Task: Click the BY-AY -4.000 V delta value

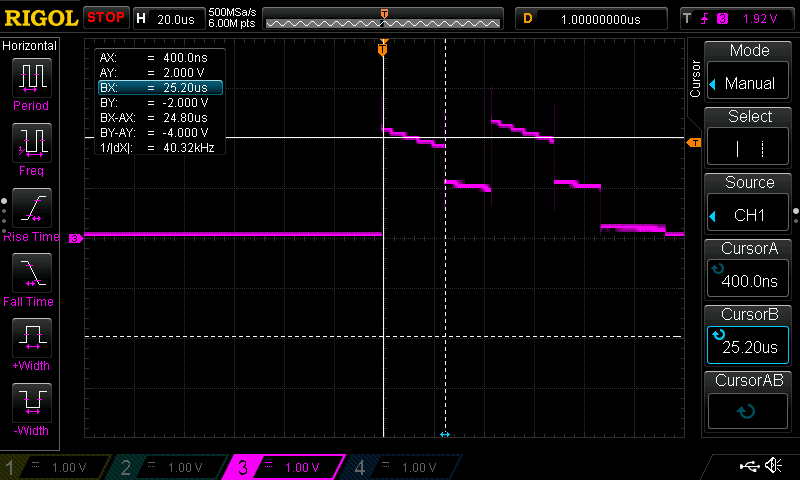Action: [185, 133]
